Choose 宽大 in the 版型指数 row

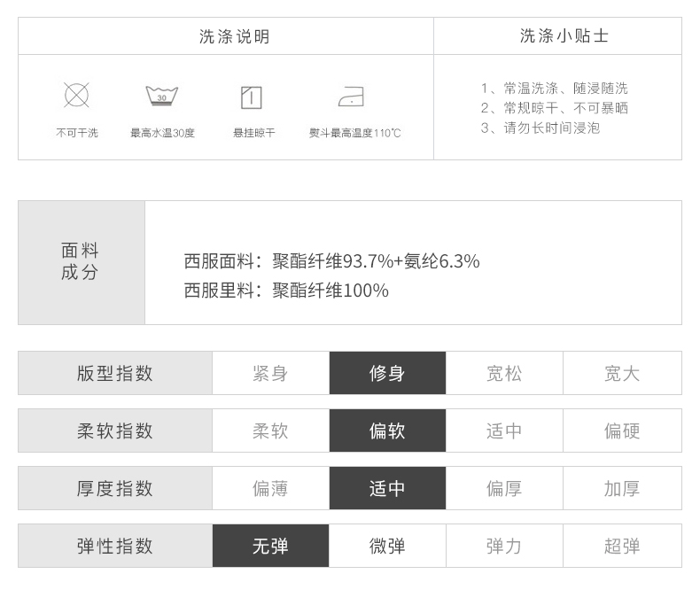[622, 373]
